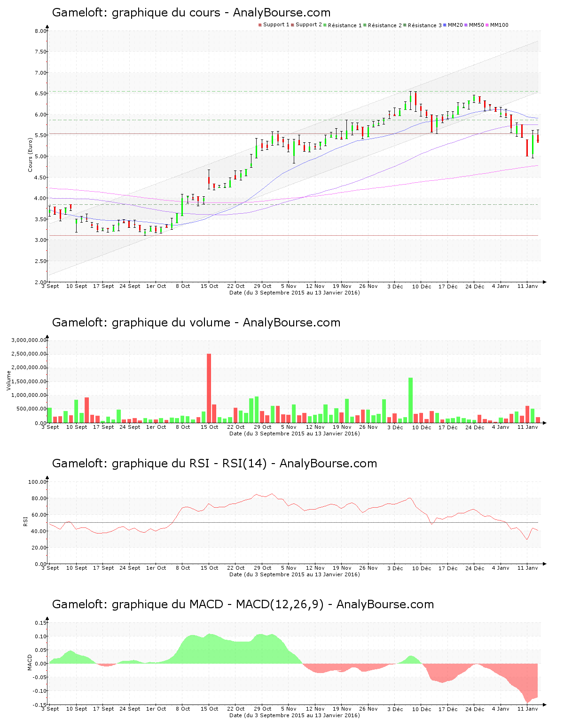Image resolution: width=564 pixels, height=728 pixels.
Task: Click '5 Nov' date under RSI chart
Action: coord(289,568)
